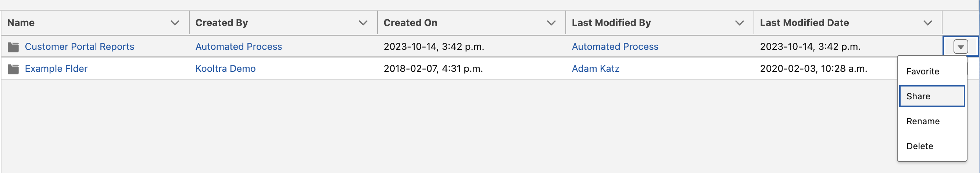980x173 pixels.
Task: Click the Customer Portal Reports folder icon
Action: click(13, 47)
